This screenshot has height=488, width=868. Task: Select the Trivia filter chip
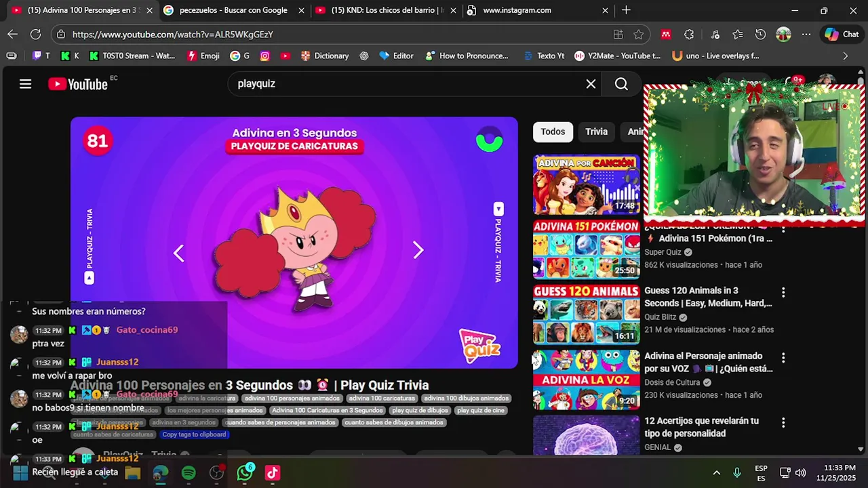[596, 131]
